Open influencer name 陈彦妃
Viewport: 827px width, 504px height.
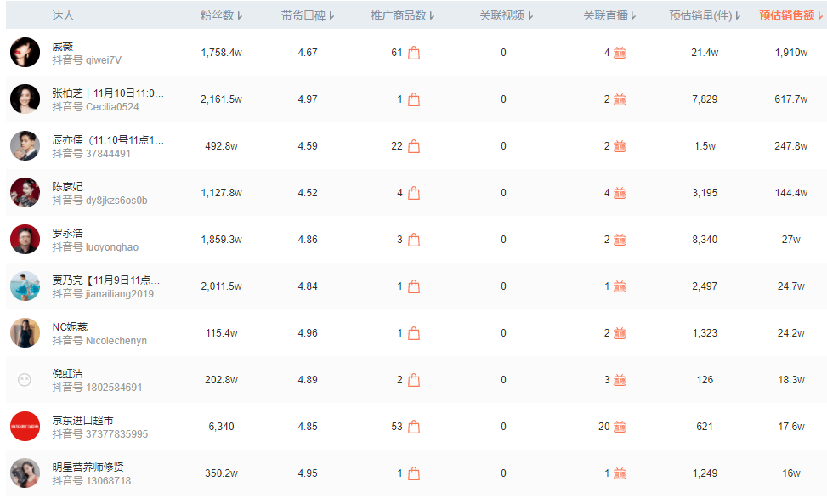pyautogui.click(x=67, y=187)
